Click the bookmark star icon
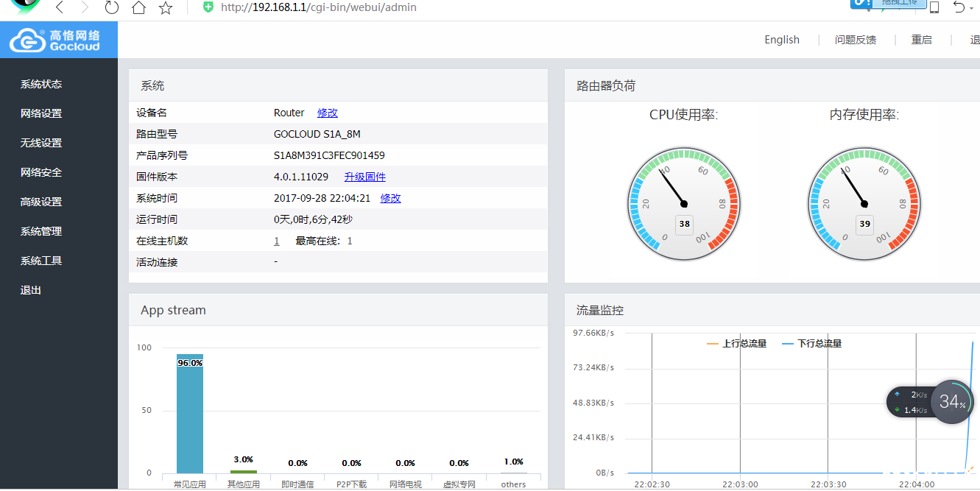 (x=165, y=9)
